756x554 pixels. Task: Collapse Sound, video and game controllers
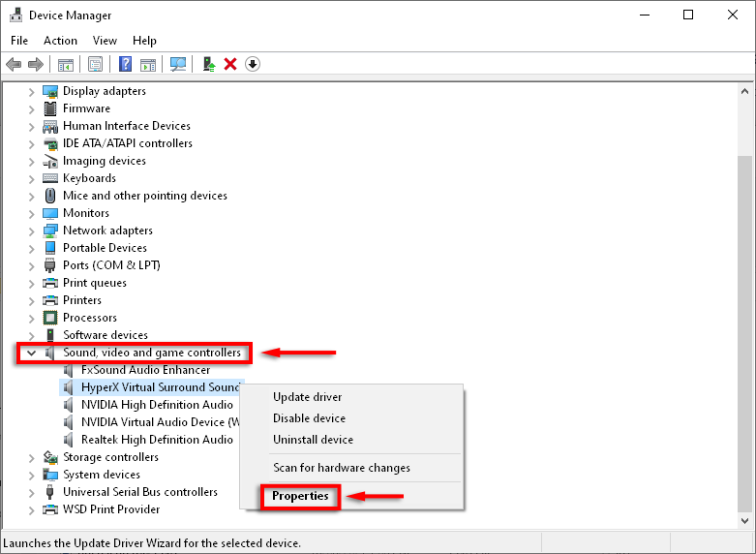point(32,353)
